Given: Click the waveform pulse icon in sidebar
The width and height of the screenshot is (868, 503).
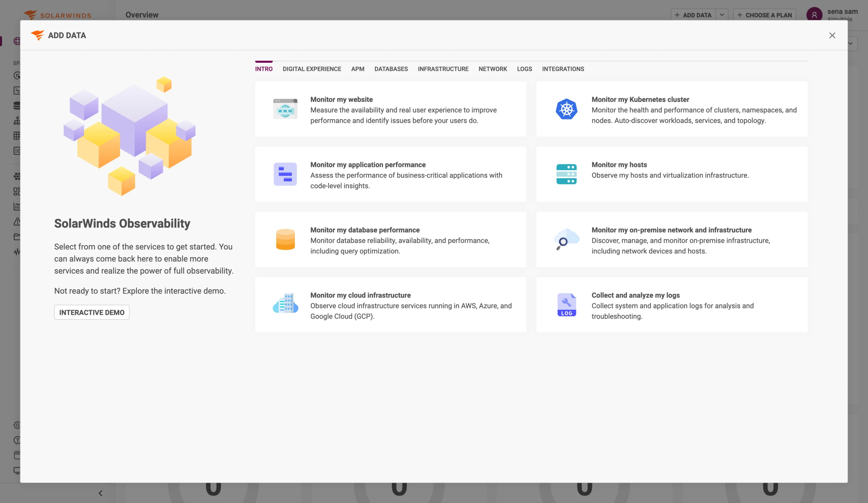Looking at the screenshot, I should coord(17,252).
